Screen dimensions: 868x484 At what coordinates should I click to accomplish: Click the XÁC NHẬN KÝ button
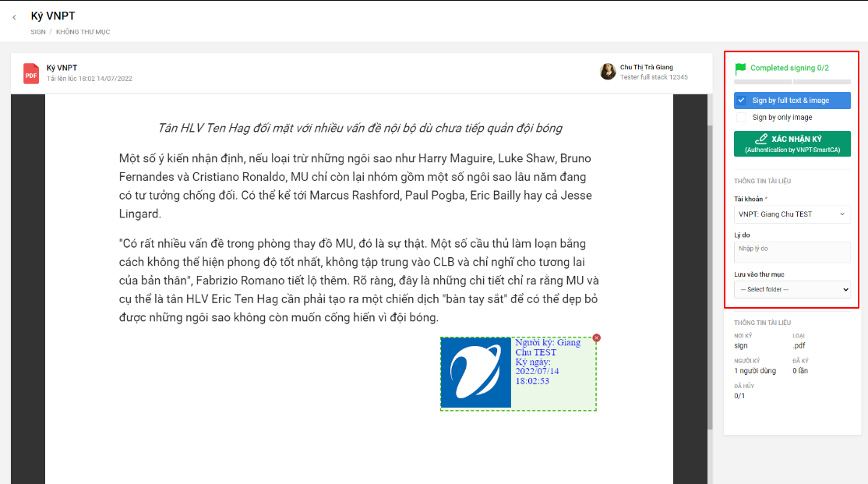click(x=792, y=144)
